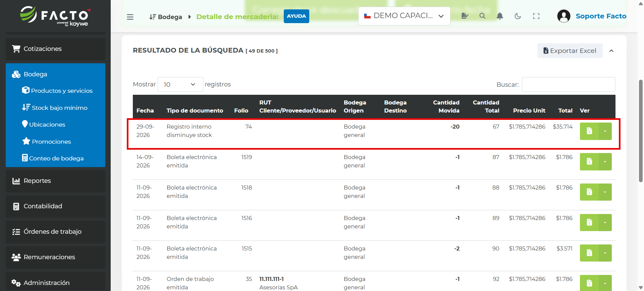Open action dropdown arrow for folio 74
Viewport: 644px width, 291px height.
[x=605, y=131]
